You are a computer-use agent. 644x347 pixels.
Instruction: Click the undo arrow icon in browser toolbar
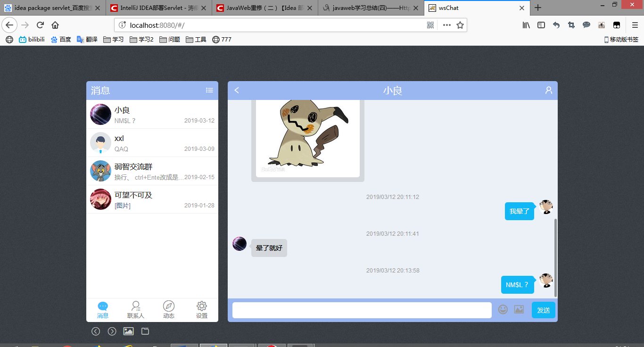tap(556, 25)
